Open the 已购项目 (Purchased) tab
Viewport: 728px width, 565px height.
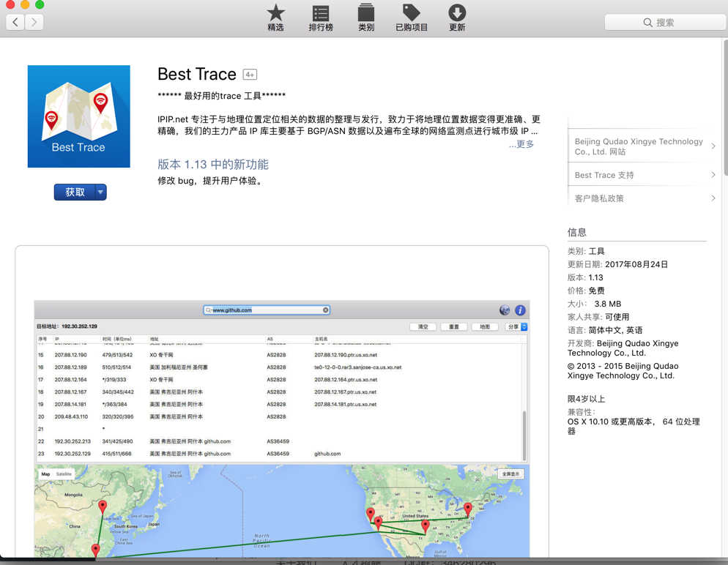click(x=412, y=18)
